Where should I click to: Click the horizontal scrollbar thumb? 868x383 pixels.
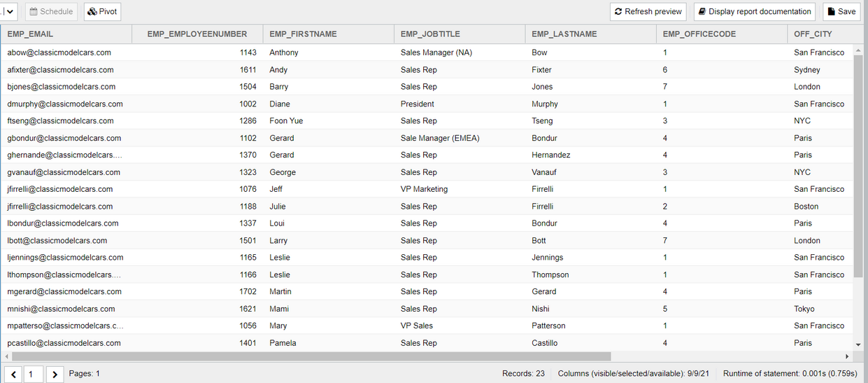click(308, 356)
